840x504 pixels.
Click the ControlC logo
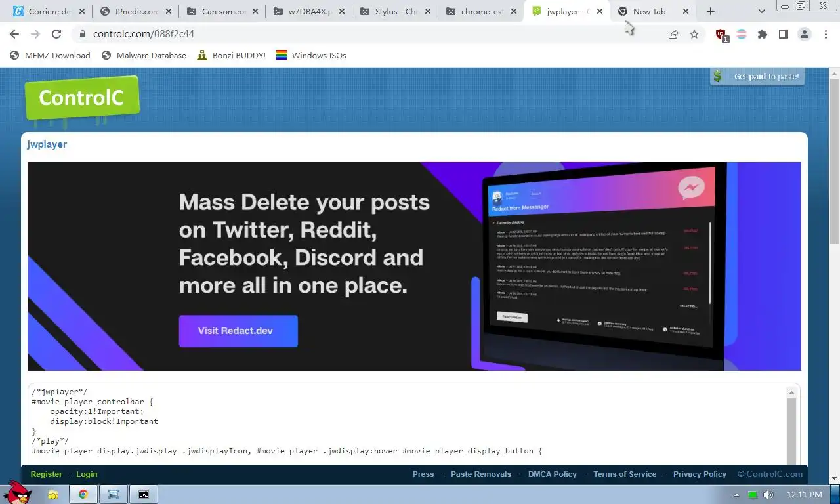click(x=82, y=98)
